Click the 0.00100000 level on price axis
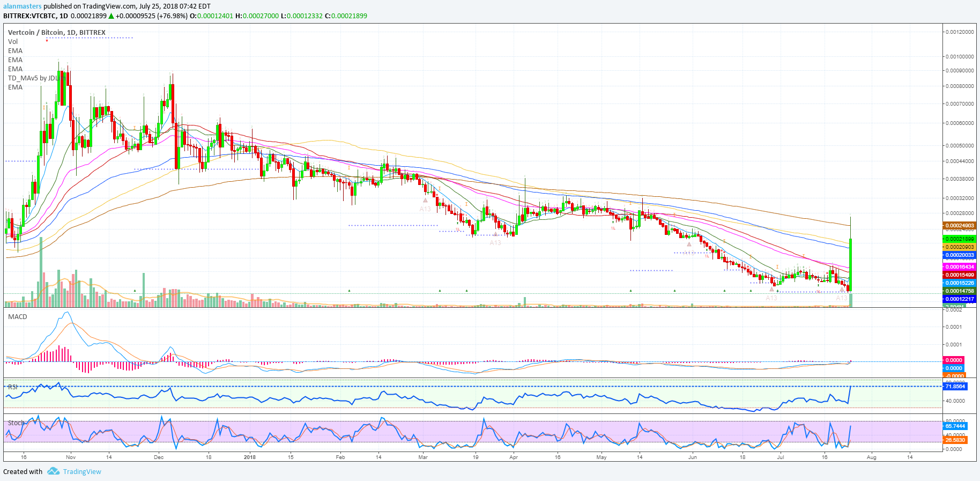980x481 pixels. click(x=960, y=56)
